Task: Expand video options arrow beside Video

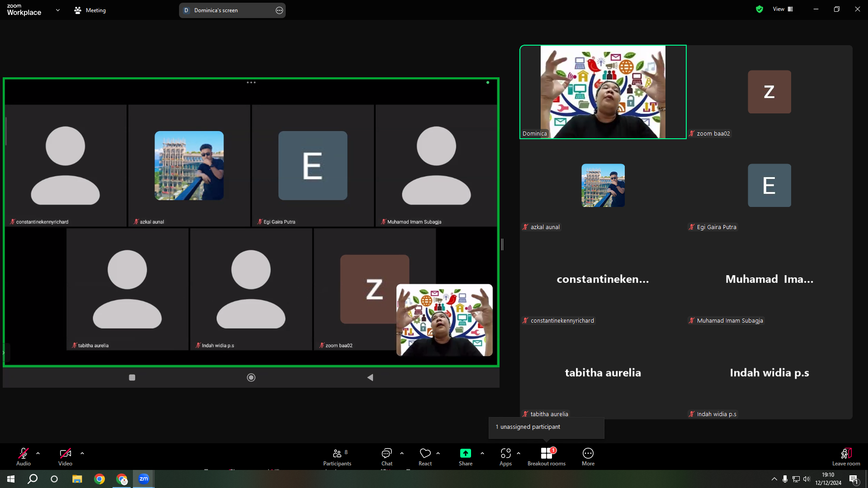Action: click(x=82, y=453)
